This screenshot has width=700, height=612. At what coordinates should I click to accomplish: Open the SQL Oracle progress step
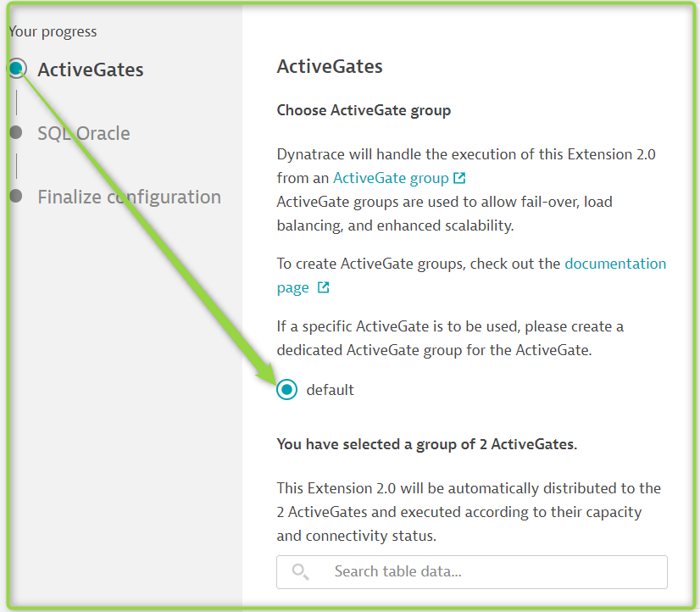84,133
